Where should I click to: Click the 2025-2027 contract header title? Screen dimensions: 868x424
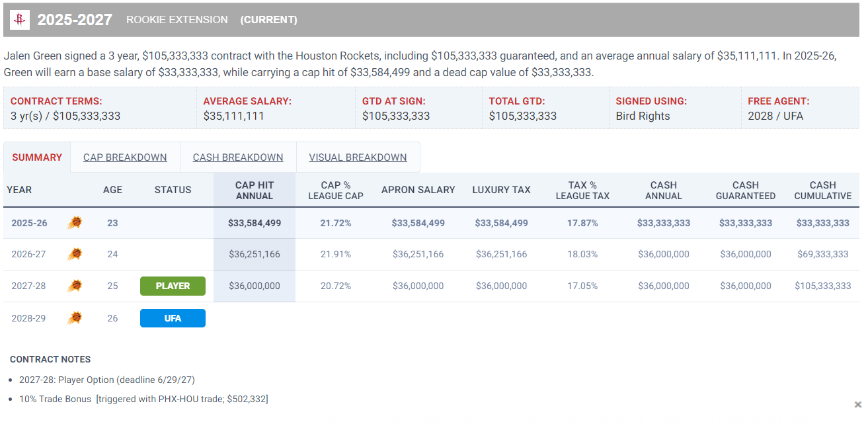pos(75,20)
